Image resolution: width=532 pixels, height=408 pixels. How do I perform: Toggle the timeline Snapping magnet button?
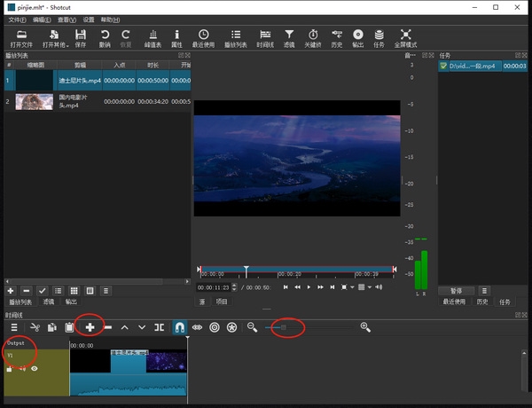(180, 327)
